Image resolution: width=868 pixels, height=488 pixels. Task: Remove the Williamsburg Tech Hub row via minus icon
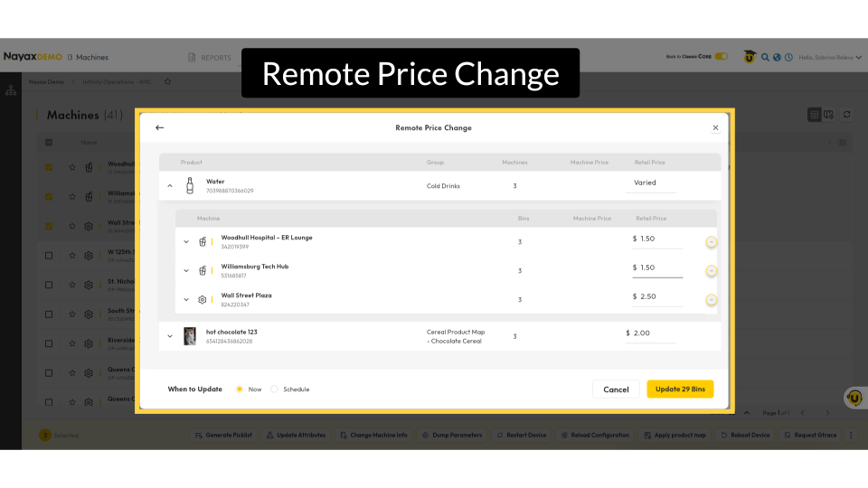click(712, 271)
